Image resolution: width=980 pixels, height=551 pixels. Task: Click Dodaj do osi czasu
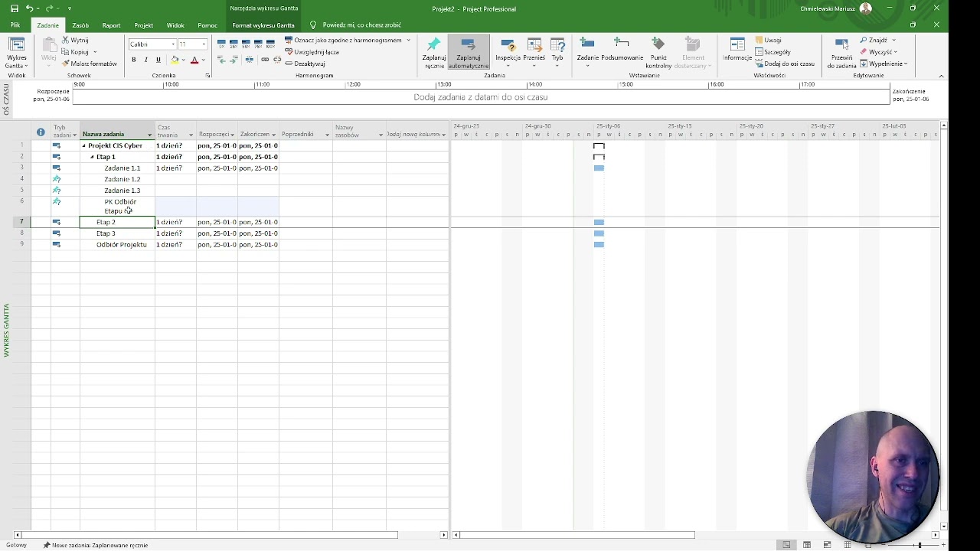785,64
